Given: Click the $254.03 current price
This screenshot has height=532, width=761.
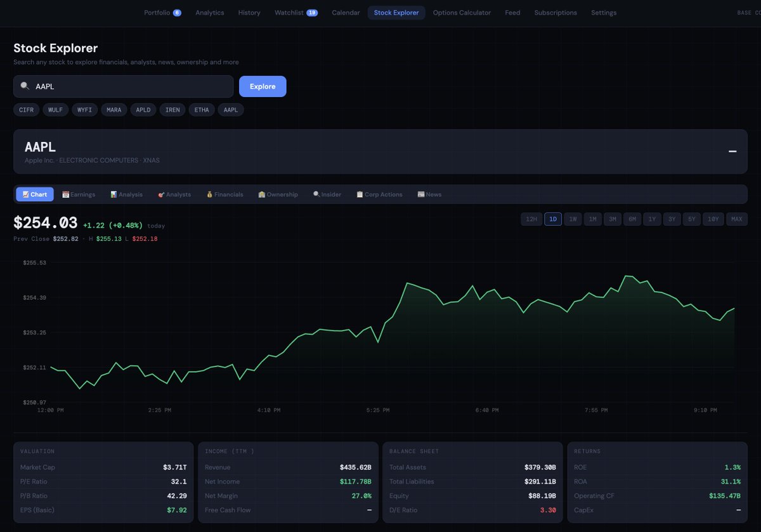Looking at the screenshot, I should point(46,223).
